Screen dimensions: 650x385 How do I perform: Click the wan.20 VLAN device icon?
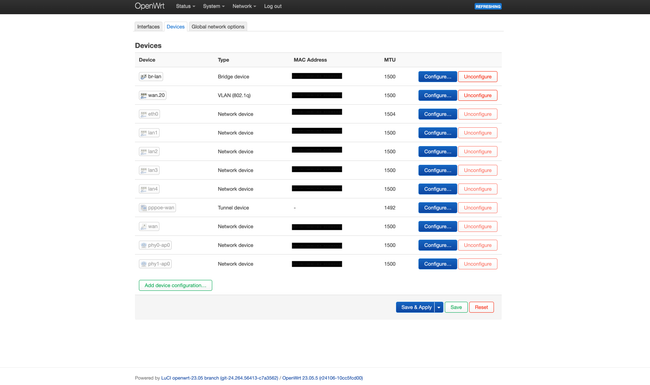[143, 95]
